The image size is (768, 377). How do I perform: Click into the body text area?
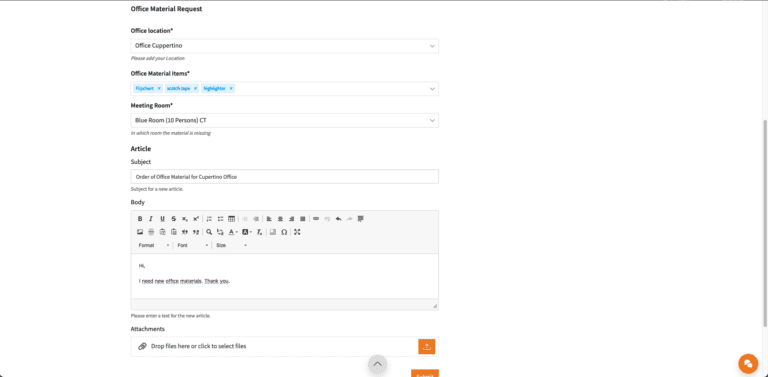[x=285, y=276]
